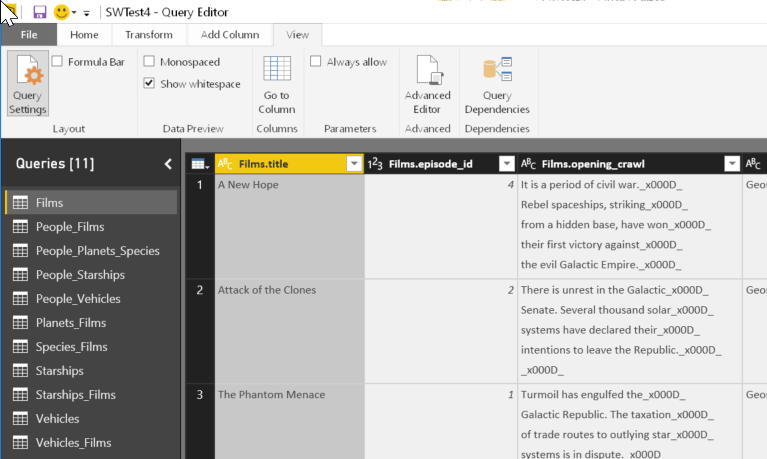Click table icon beside People_Starships query
Screen dimensions: 767x459
(20, 275)
